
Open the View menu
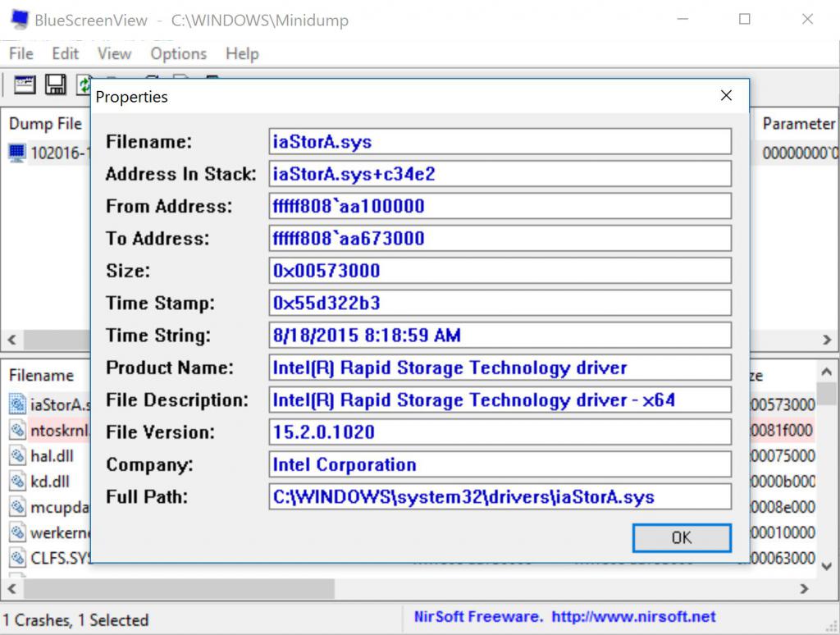point(114,53)
